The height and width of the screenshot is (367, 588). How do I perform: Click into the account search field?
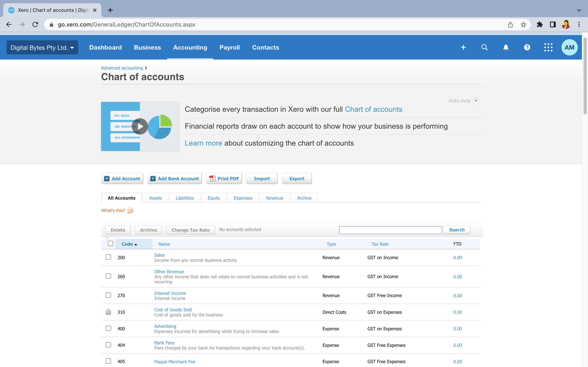[390, 230]
